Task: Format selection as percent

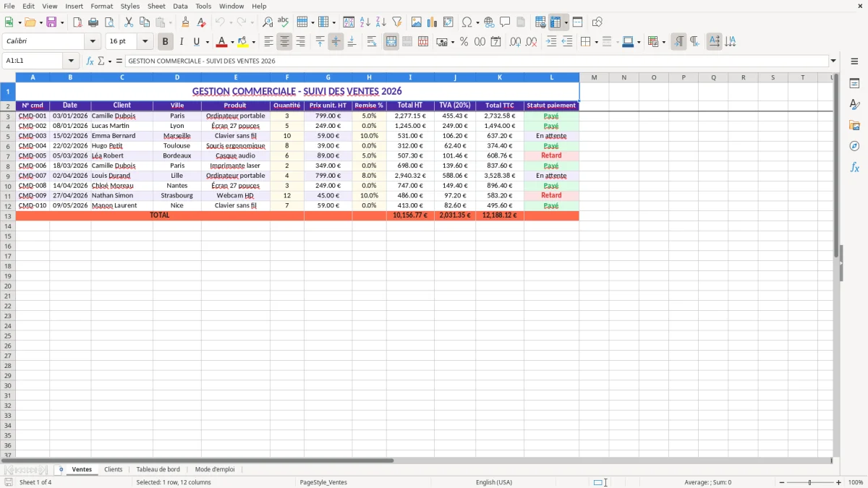Action: pyautogui.click(x=464, y=42)
